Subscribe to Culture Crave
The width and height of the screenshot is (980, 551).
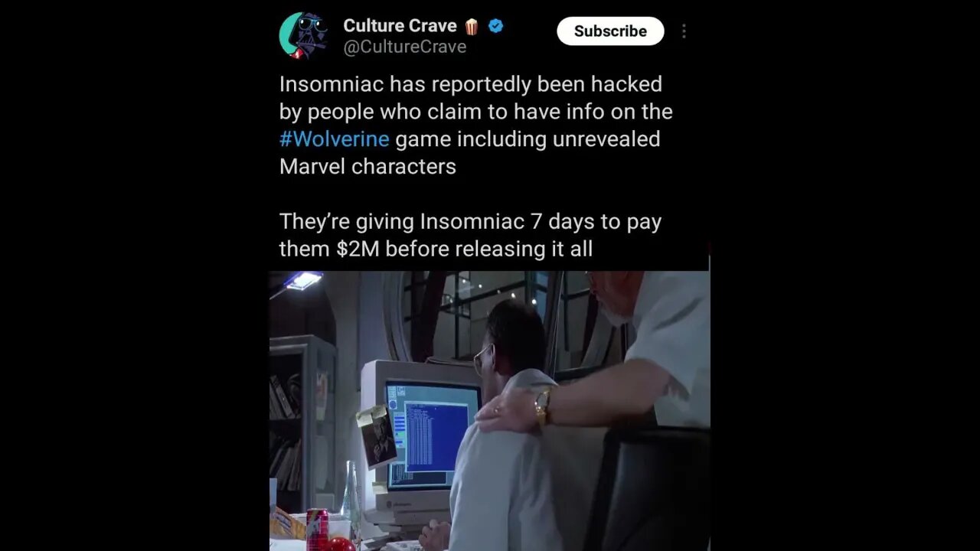pyautogui.click(x=610, y=31)
